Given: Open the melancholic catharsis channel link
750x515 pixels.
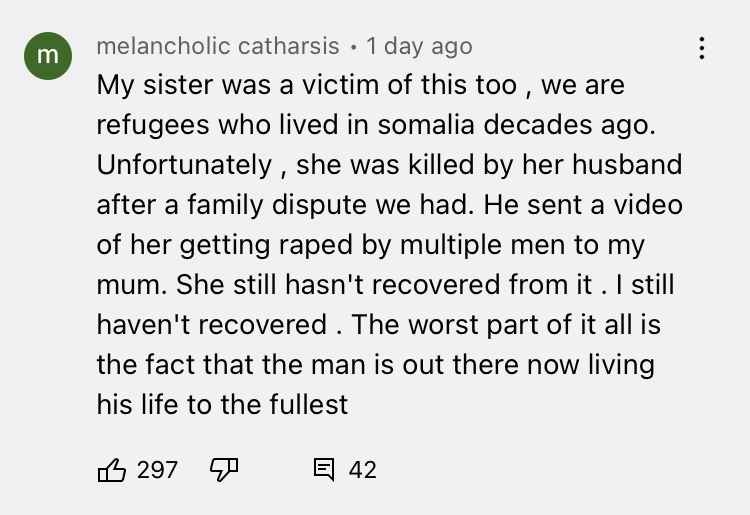Looking at the screenshot, I should click(218, 47).
